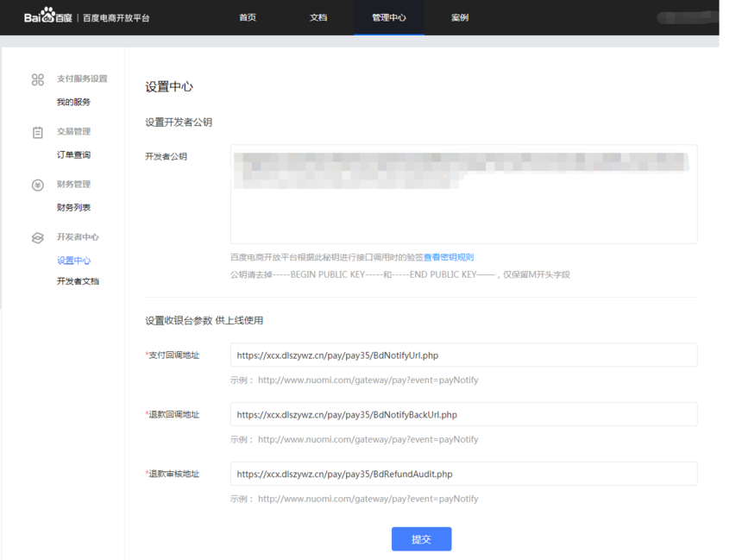The width and height of the screenshot is (742, 560).
Task: Click the 百度电商开放平台 title text
Action: point(116,18)
